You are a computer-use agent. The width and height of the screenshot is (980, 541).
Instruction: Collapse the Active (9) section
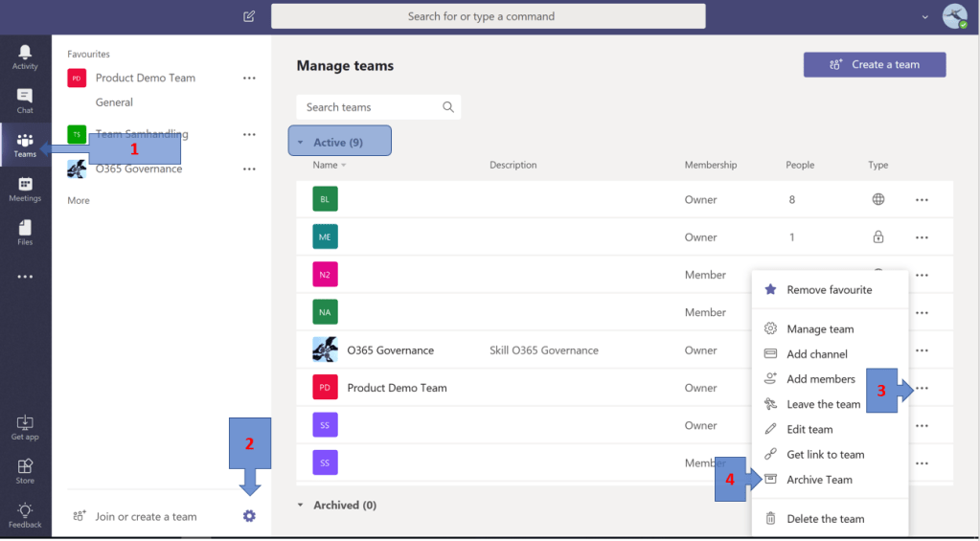pyautogui.click(x=339, y=142)
